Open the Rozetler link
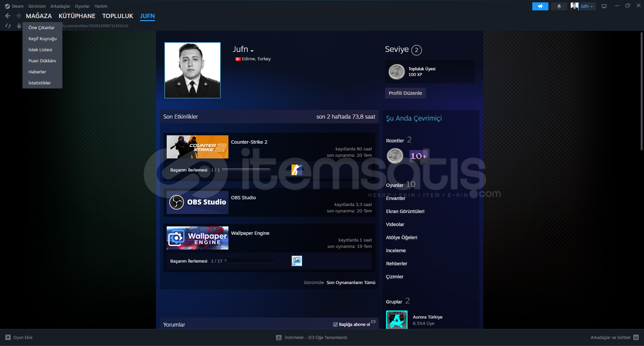This screenshot has height=346, width=644. point(395,141)
